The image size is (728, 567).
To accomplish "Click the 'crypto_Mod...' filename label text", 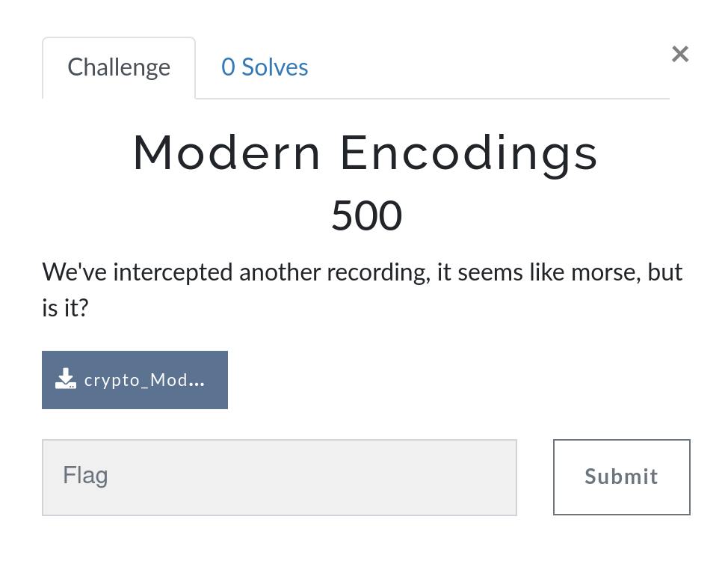I will [144, 380].
